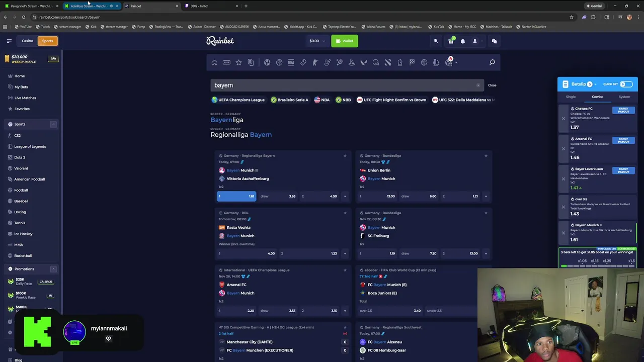644x362 pixels.
Task: Open My Bets in the sidebar
Action: click(x=21, y=87)
